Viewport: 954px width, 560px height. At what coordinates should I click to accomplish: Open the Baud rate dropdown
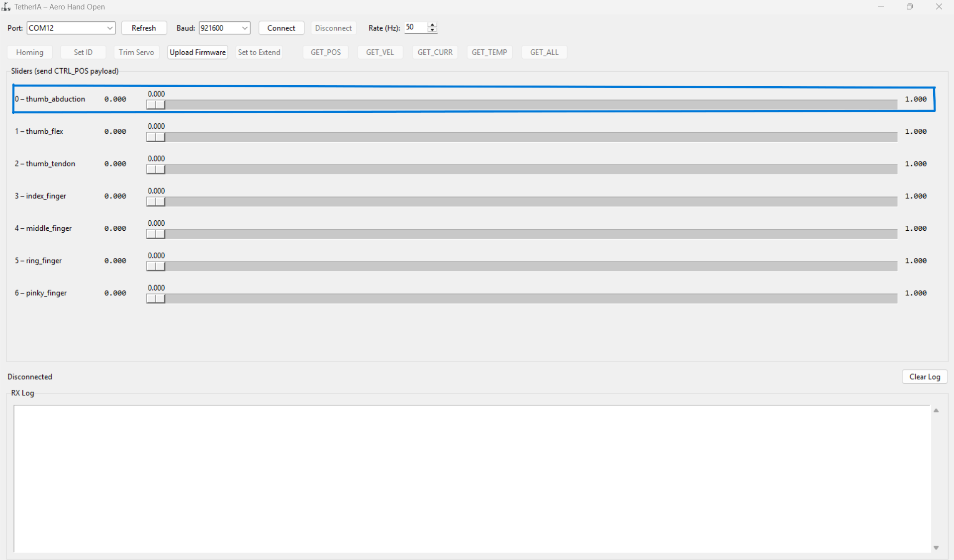[x=244, y=28]
